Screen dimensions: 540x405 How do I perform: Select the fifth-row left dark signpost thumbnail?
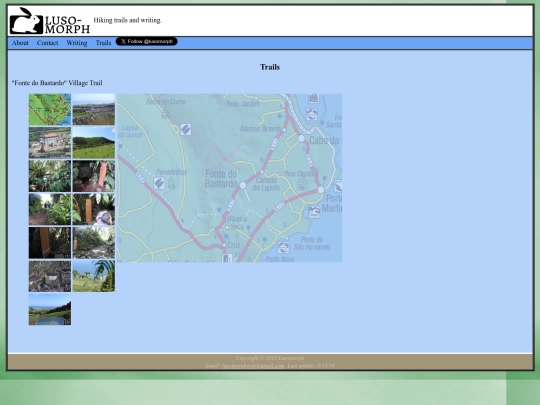coord(50,243)
